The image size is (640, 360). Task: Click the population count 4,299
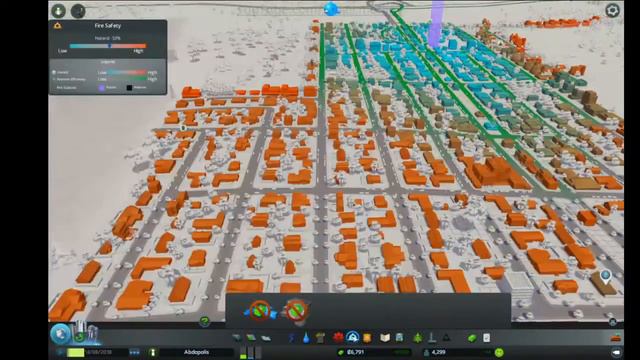coord(439,352)
